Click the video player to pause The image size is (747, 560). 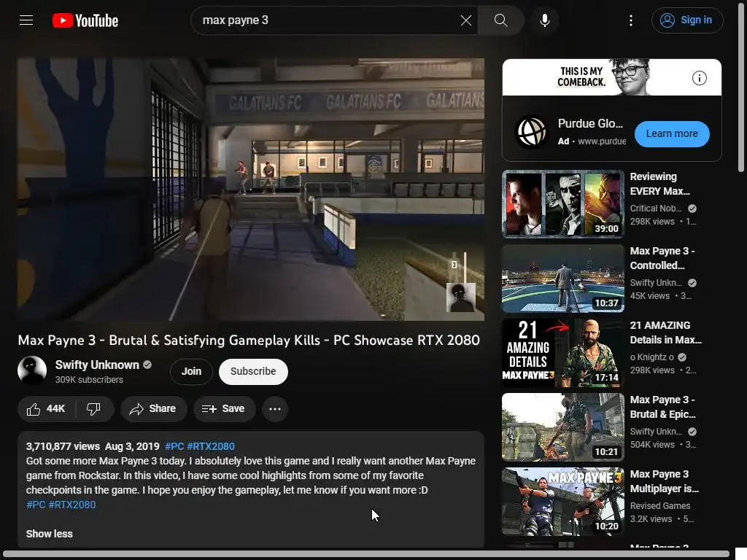pos(251,190)
